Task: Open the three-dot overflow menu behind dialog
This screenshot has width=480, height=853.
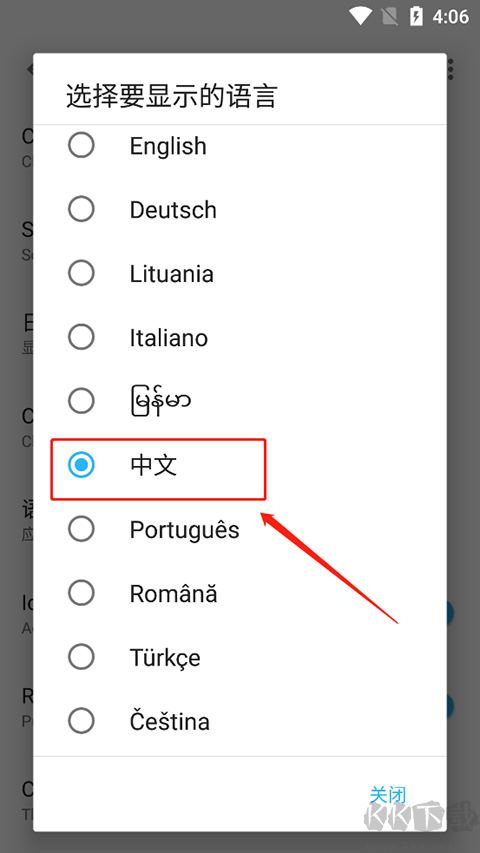Action: click(x=451, y=70)
